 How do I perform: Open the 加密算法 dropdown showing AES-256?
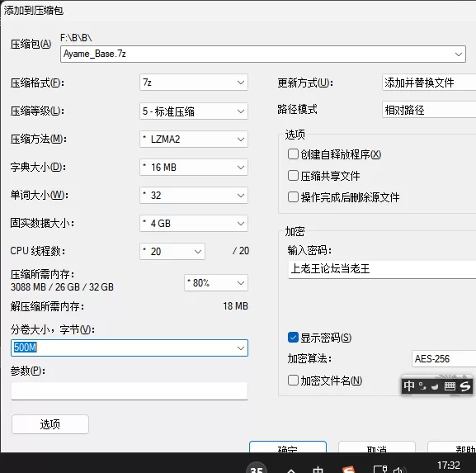[444, 359]
